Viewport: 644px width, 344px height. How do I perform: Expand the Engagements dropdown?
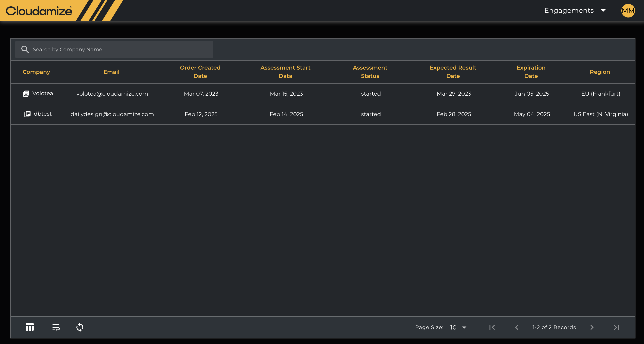[x=575, y=11]
